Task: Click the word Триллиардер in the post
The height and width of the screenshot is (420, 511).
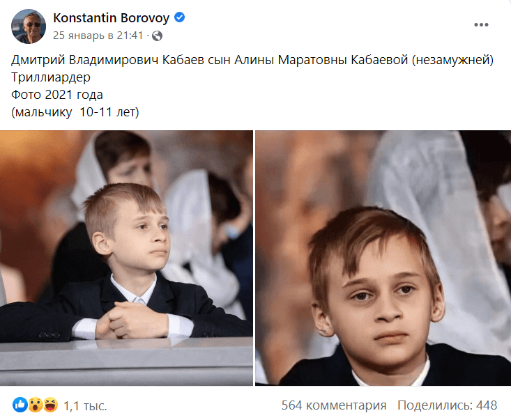Action: [50, 77]
